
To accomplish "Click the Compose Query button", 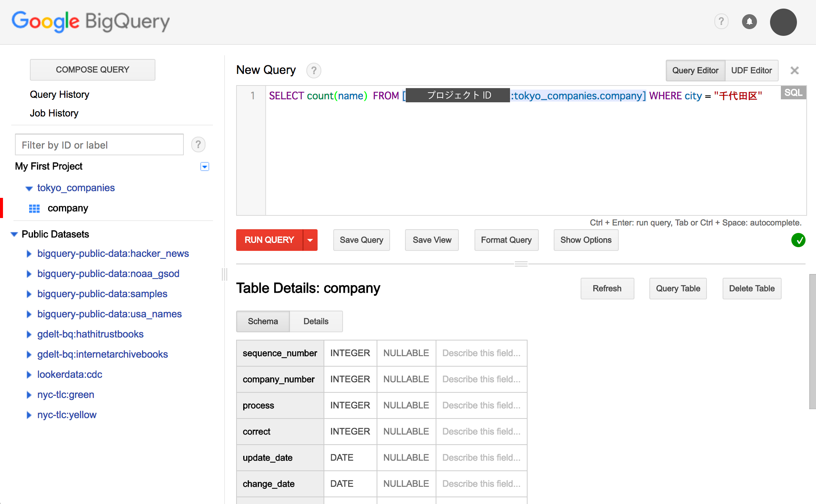I will tap(93, 70).
